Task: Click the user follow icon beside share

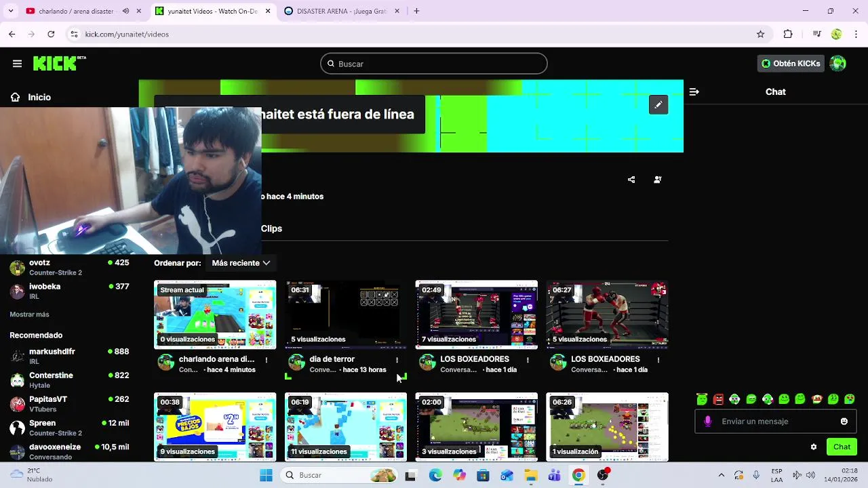Action: pyautogui.click(x=657, y=180)
